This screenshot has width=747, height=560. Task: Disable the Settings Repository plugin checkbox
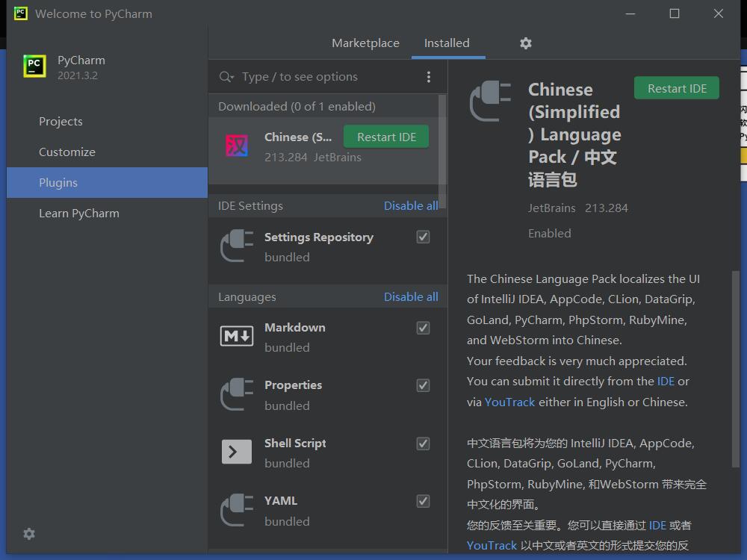[423, 237]
